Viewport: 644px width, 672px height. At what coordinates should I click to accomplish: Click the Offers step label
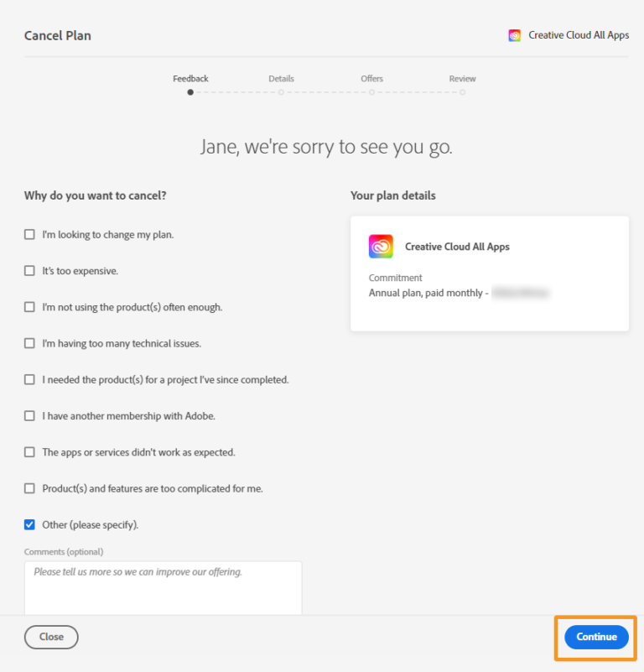(371, 78)
